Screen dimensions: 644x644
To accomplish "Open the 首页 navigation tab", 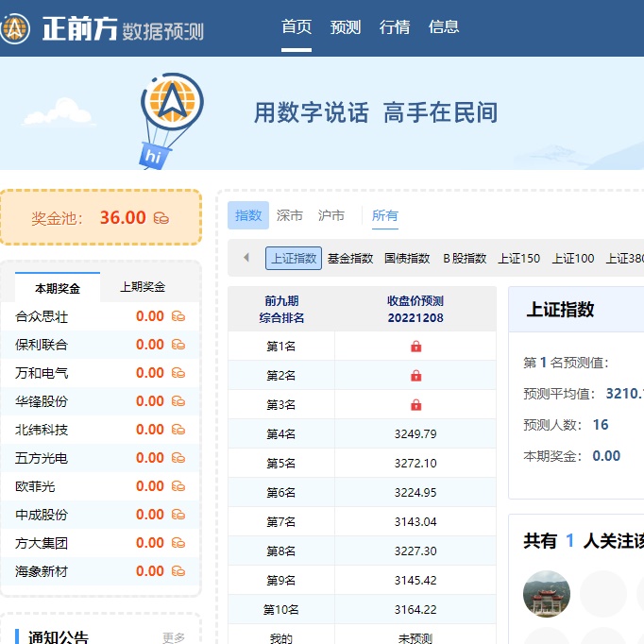I will coord(297,27).
